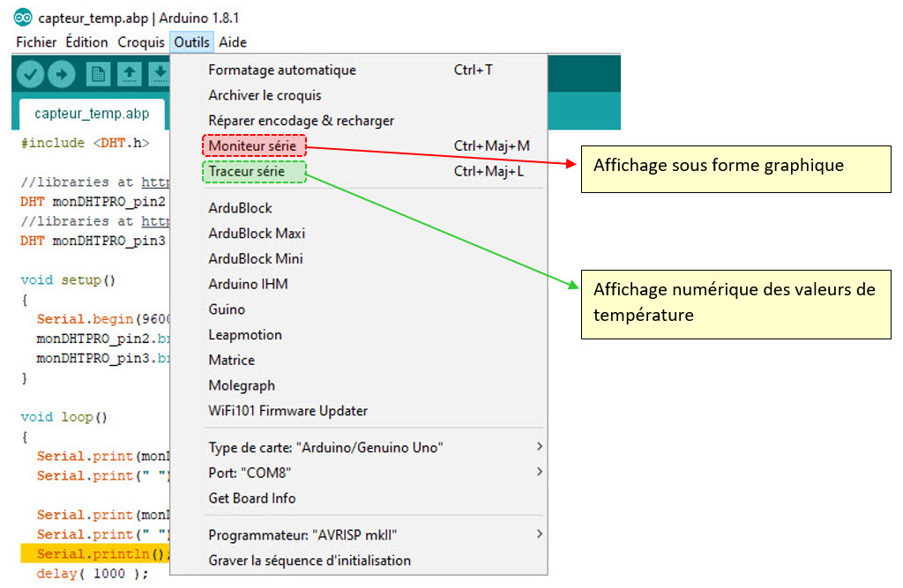Viewport: 903px width, 588px height.
Task: Click the Open sketch toolbar icon
Action: [129, 75]
